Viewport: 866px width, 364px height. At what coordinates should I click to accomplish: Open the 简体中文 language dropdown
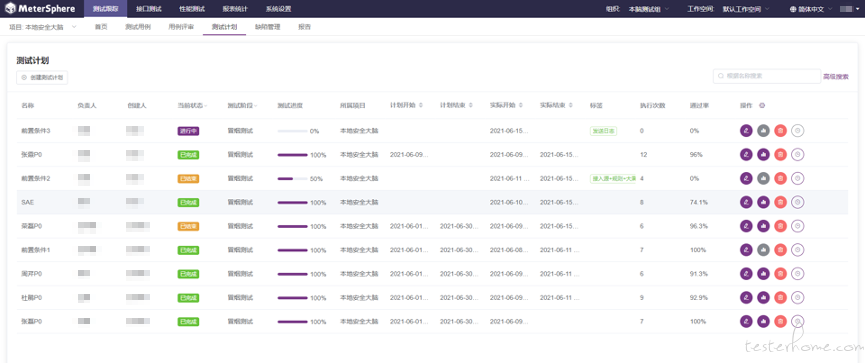[x=815, y=9]
